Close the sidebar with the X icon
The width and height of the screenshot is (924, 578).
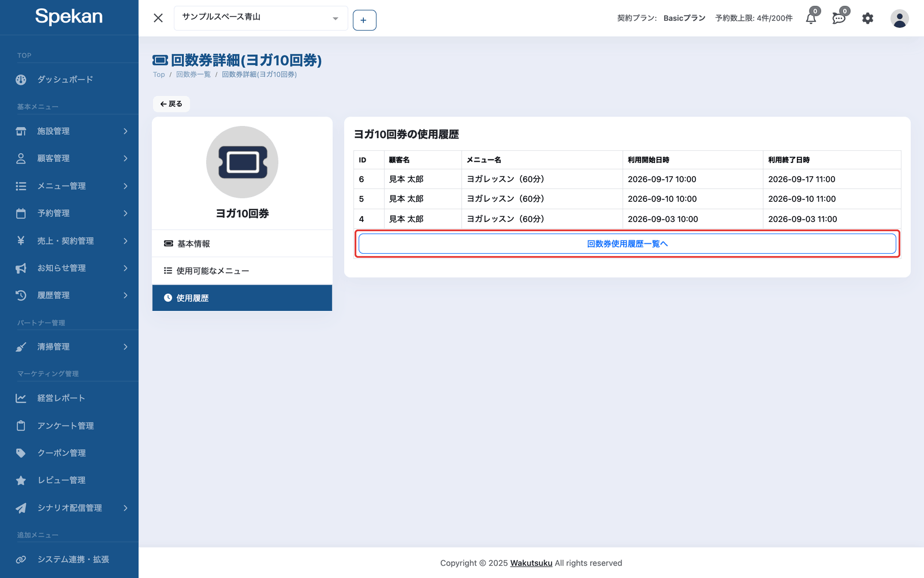158,18
